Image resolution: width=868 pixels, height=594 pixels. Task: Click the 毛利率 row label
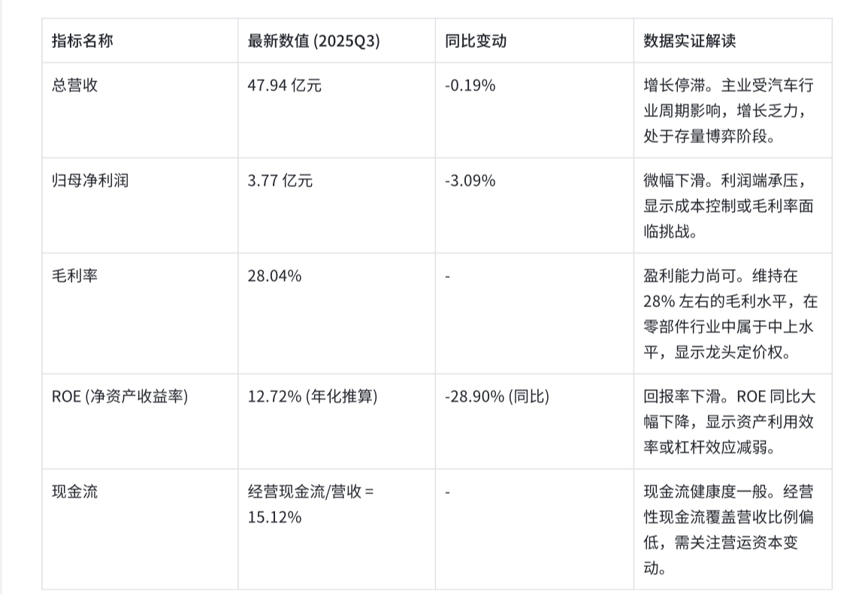74,276
